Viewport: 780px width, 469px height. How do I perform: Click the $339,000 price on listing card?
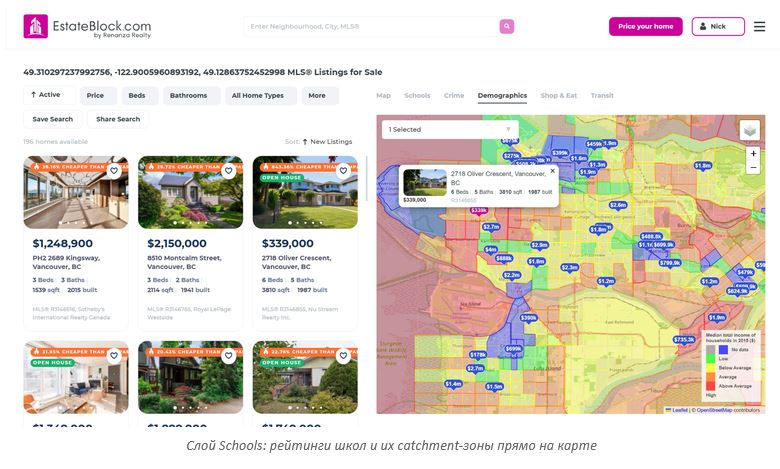[288, 244]
